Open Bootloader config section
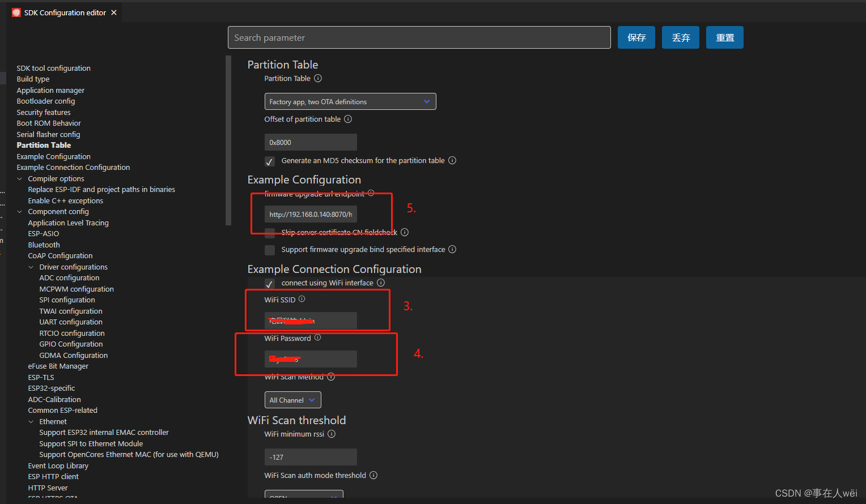This screenshot has height=504, width=866. point(46,101)
